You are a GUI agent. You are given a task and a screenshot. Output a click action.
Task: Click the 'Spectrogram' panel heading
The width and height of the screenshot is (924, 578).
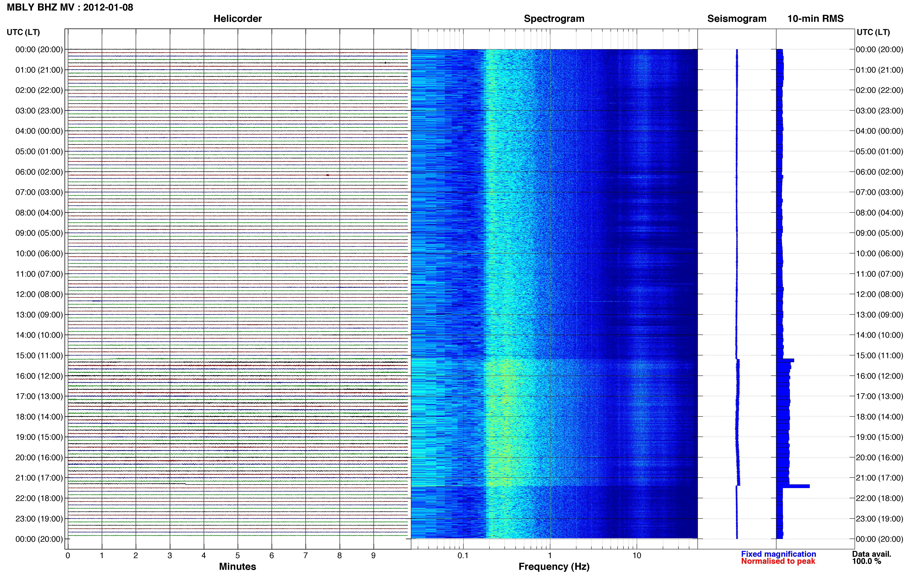(554, 19)
